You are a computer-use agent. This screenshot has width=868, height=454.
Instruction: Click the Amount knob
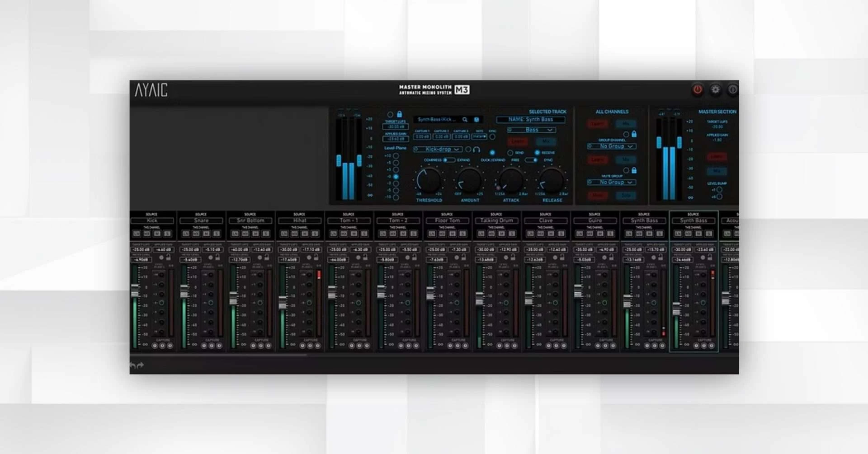point(470,180)
